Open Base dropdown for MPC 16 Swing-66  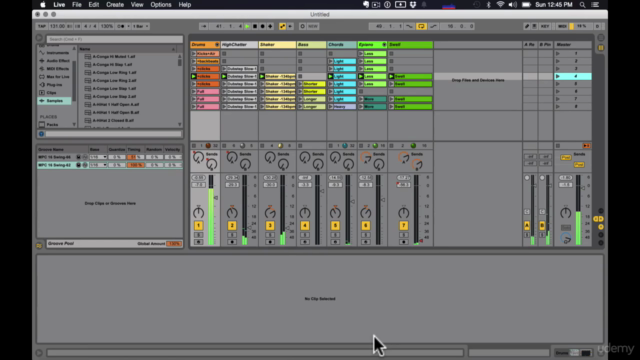coord(98,157)
